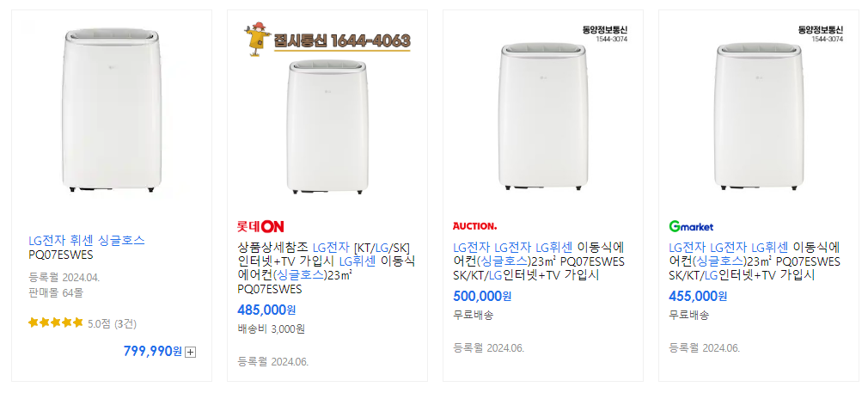Image resolution: width=868 pixels, height=393 pixels.
Task: Click the 485,000원 price
Action: click(266, 310)
